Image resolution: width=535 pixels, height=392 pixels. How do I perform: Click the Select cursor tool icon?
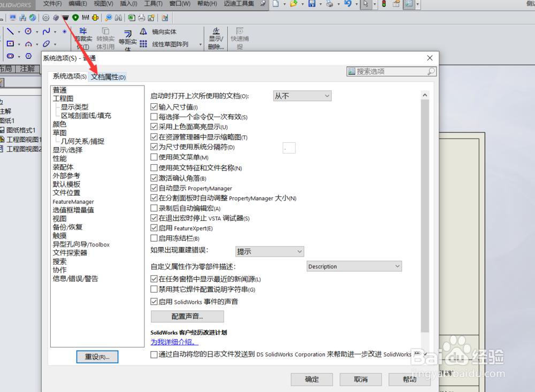366,4
